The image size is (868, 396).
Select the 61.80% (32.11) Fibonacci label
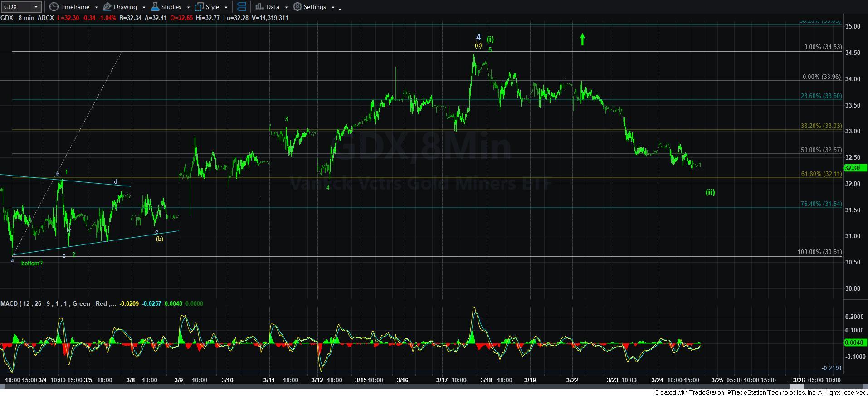click(821, 174)
